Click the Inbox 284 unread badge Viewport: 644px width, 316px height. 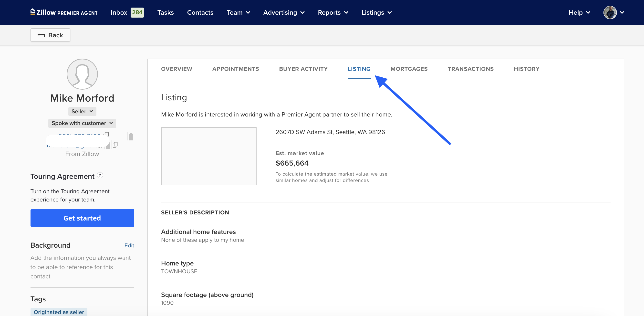(137, 12)
